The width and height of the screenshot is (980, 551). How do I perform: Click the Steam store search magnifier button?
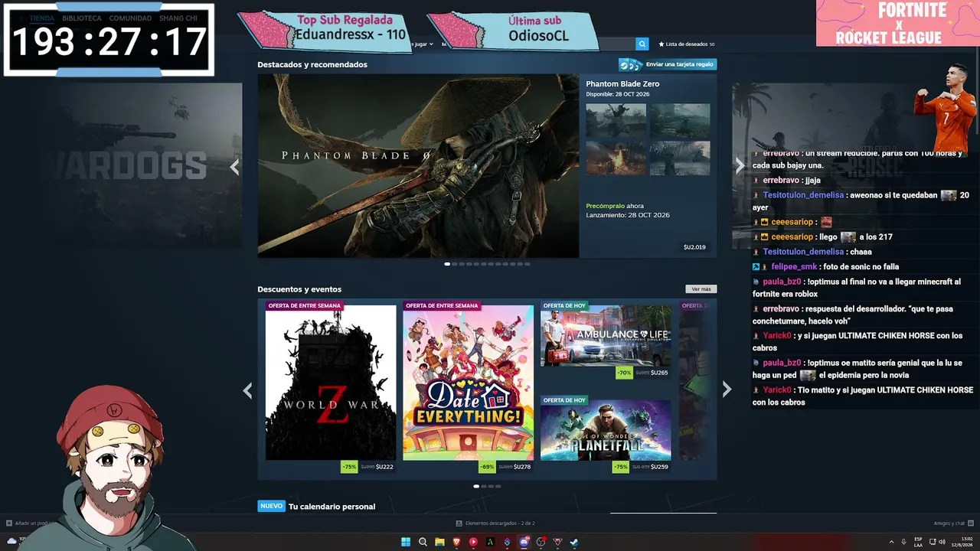[x=642, y=44]
